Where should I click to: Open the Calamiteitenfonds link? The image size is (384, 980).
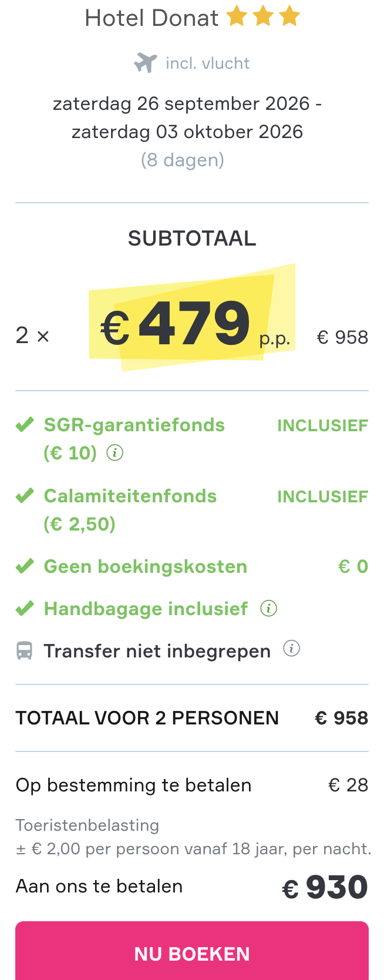pos(130,495)
